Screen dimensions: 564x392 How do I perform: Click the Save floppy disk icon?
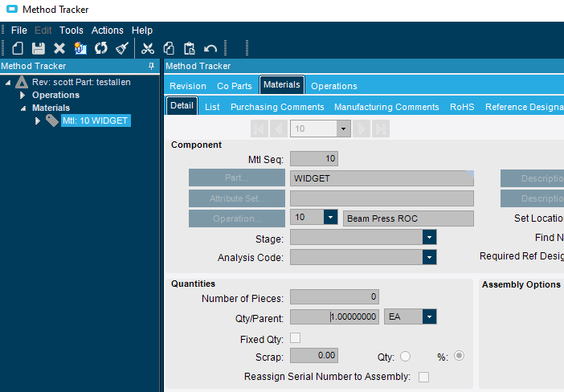point(39,48)
